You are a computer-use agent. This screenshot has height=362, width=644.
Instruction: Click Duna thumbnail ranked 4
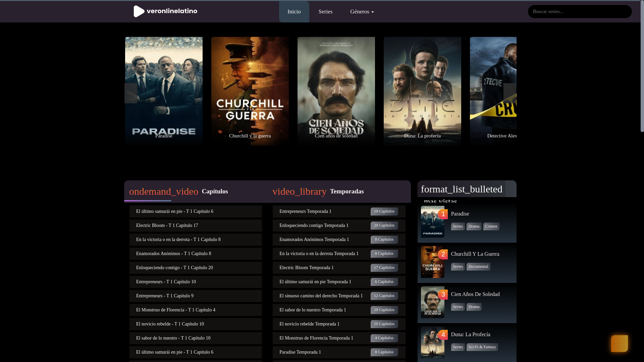(x=432, y=343)
